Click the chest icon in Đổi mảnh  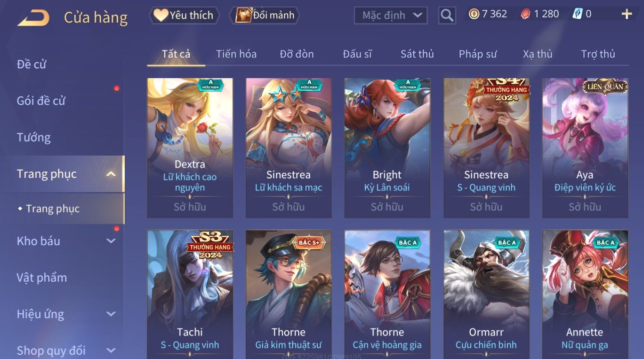coord(244,15)
